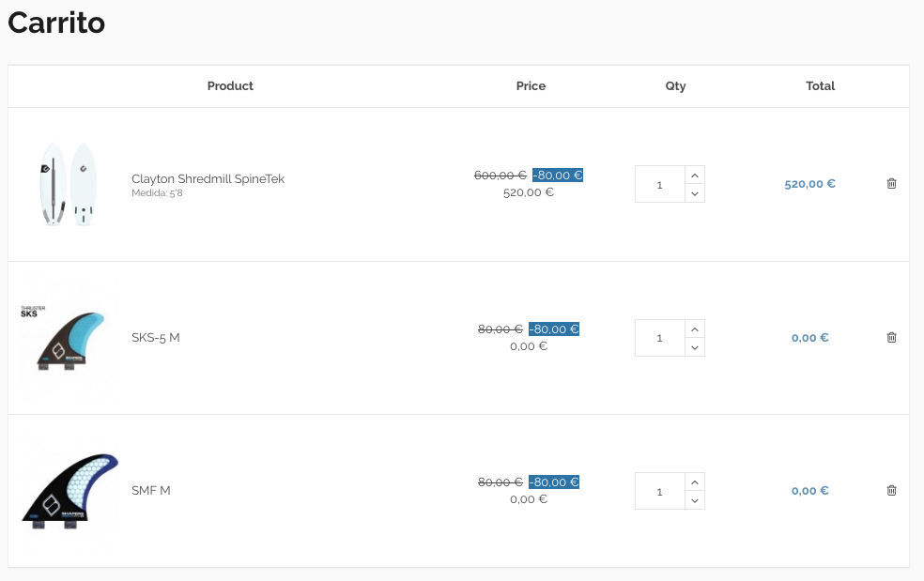Open SKS-5 M product link

click(x=156, y=338)
